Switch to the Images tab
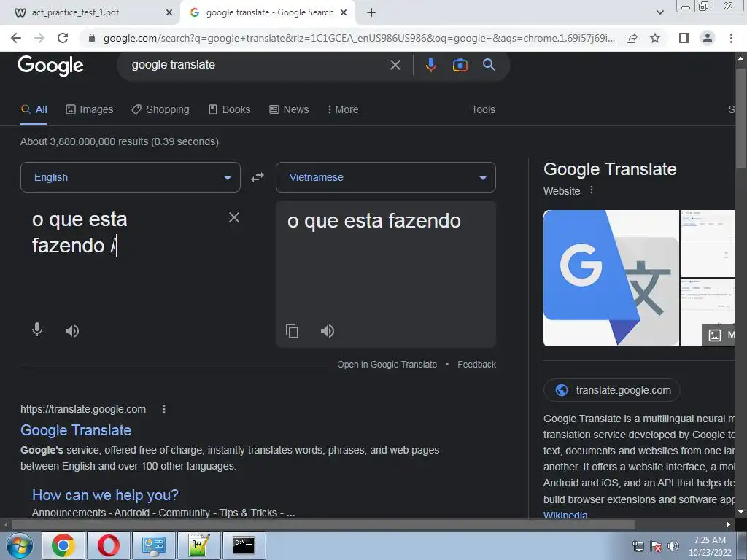Image resolution: width=747 pixels, height=560 pixels. (90, 109)
